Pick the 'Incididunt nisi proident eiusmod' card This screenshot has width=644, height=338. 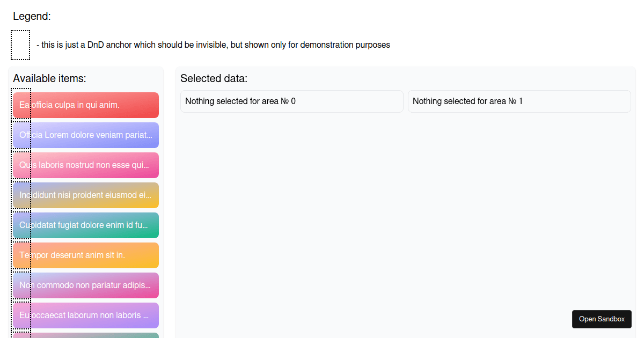pyautogui.click(x=94, y=195)
